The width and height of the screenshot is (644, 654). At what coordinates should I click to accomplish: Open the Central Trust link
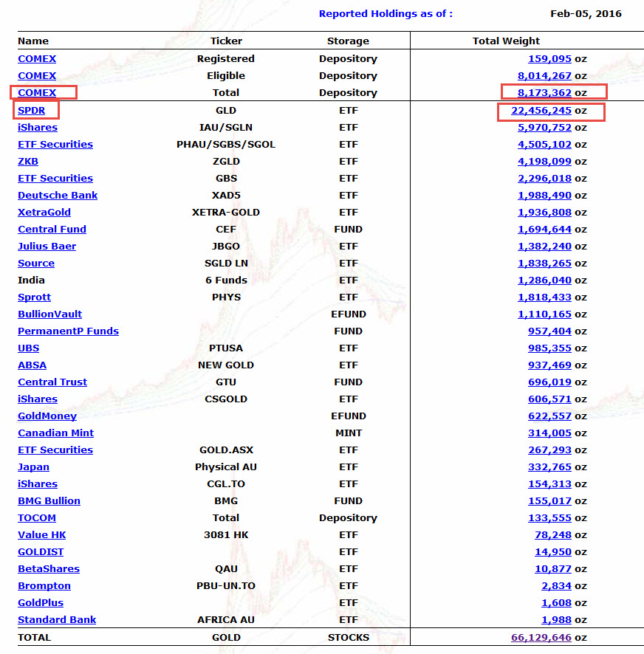52,382
